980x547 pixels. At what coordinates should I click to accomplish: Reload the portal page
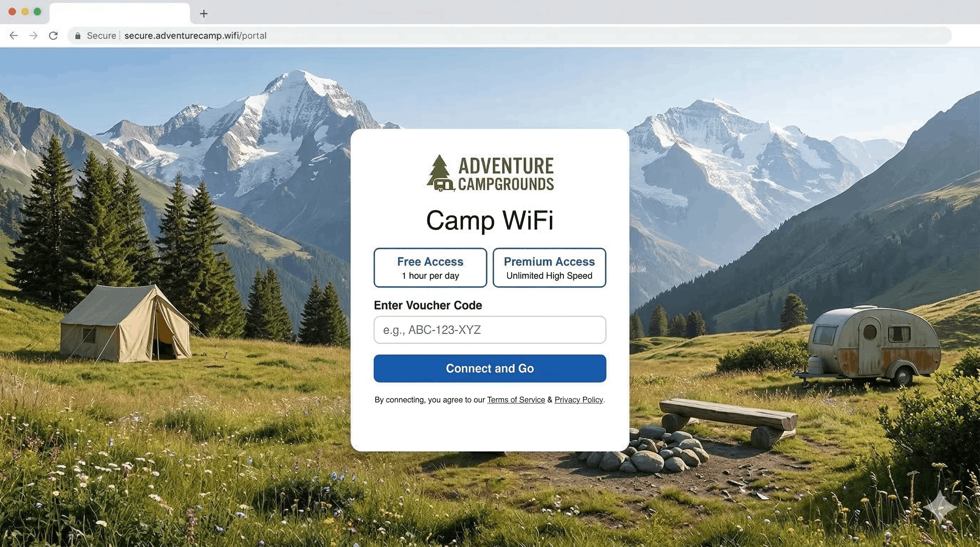(53, 36)
